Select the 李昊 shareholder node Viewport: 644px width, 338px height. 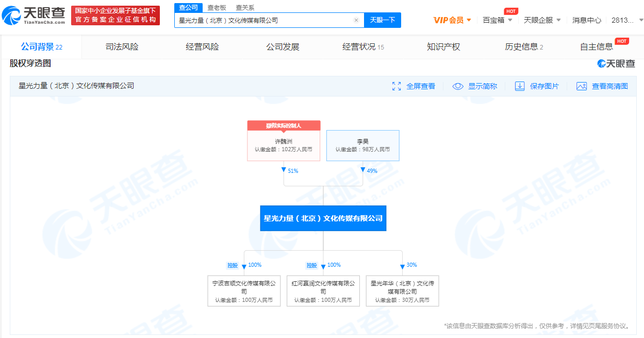coord(363,146)
